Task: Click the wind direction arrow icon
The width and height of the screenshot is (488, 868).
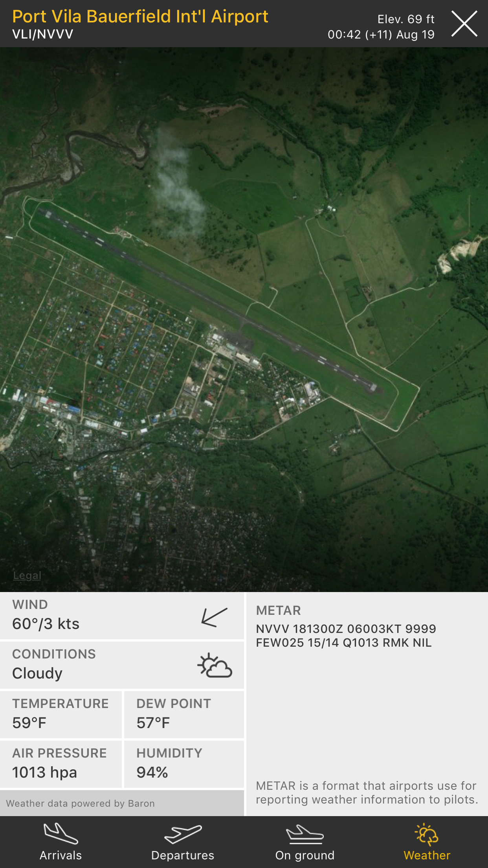Action: coord(215,617)
